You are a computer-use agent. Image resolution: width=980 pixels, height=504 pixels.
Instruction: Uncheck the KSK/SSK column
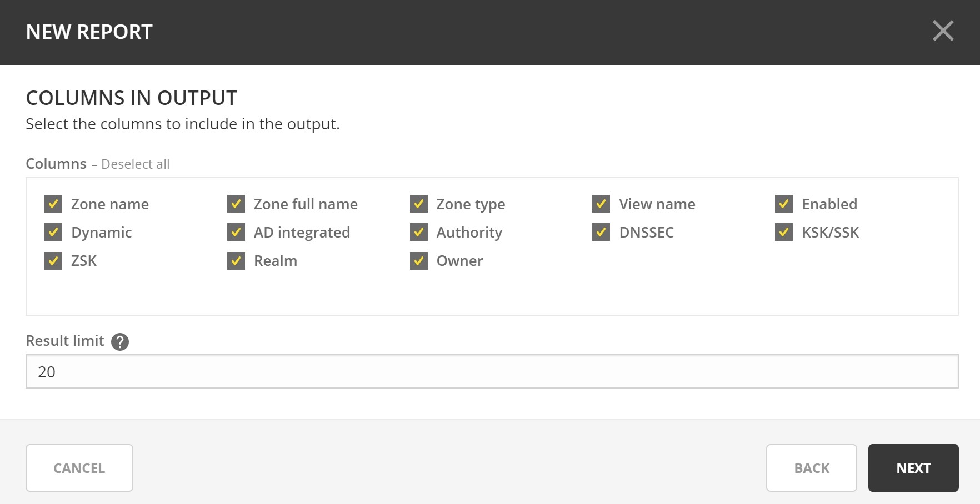pyautogui.click(x=784, y=232)
